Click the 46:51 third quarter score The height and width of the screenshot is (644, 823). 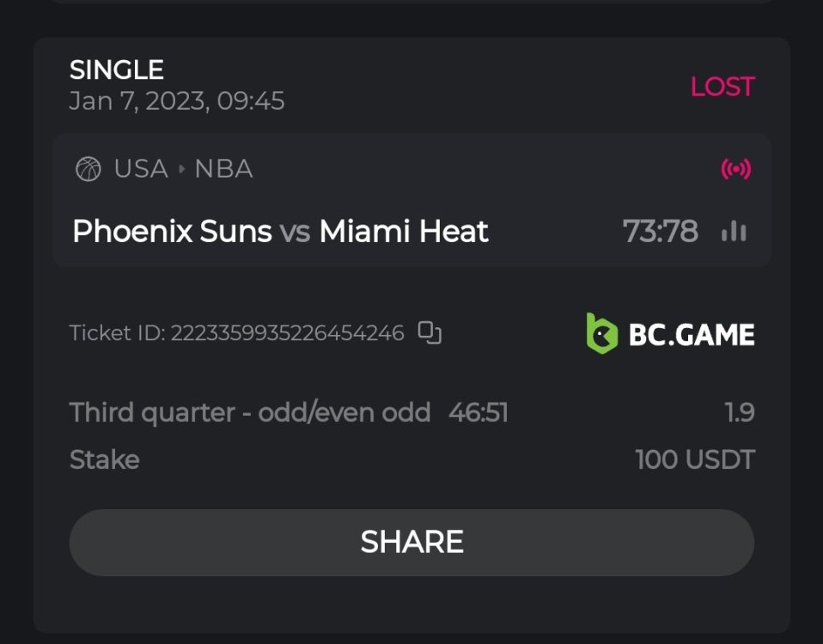pos(479,413)
